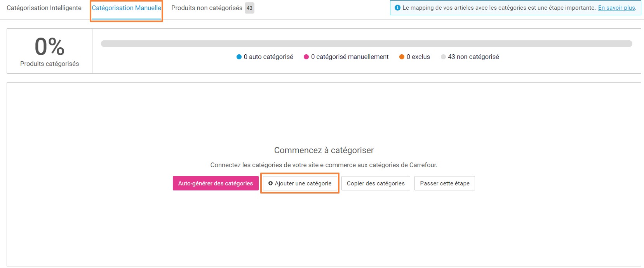Click the gray categorization progress bar
The width and height of the screenshot is (644, 268).
(367, 43)
